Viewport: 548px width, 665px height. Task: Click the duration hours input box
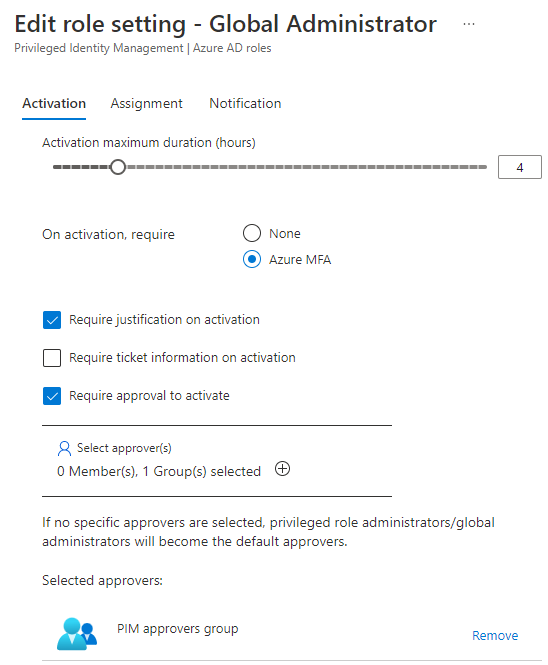pyautogui.click(x=520, y=167)
